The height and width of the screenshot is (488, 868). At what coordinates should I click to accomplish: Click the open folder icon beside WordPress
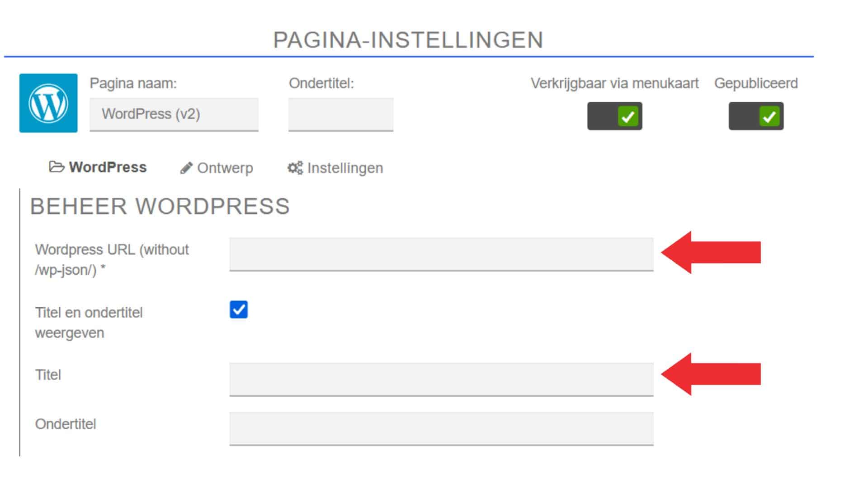[x=57, y=167]
